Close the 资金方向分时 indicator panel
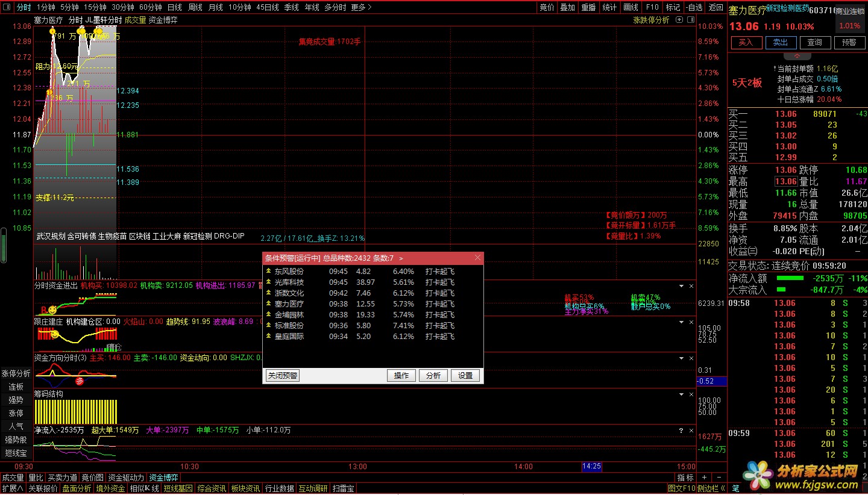This screenshot has height=495, width=868. point(691,358)
